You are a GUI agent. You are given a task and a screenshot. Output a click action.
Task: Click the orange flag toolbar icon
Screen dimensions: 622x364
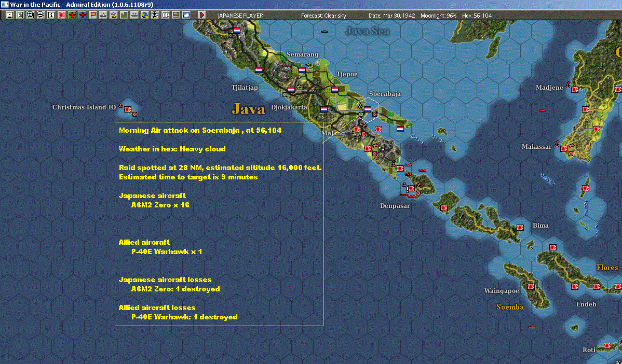(x=93, y=15)
